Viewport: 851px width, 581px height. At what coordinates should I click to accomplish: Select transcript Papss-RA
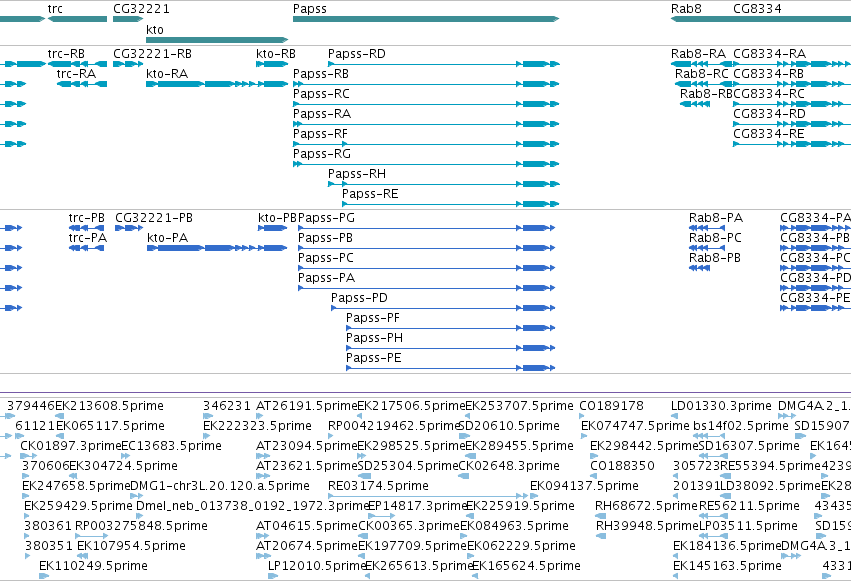pos(426,124)
